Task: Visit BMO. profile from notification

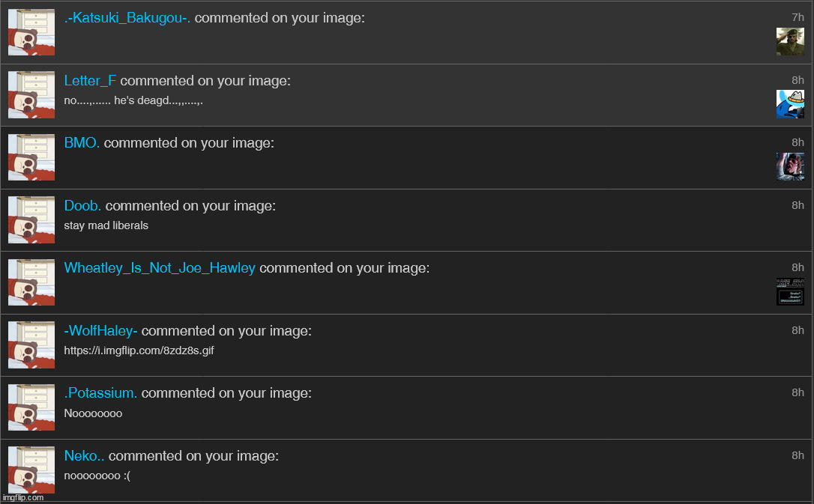Action: click(82, 143)
